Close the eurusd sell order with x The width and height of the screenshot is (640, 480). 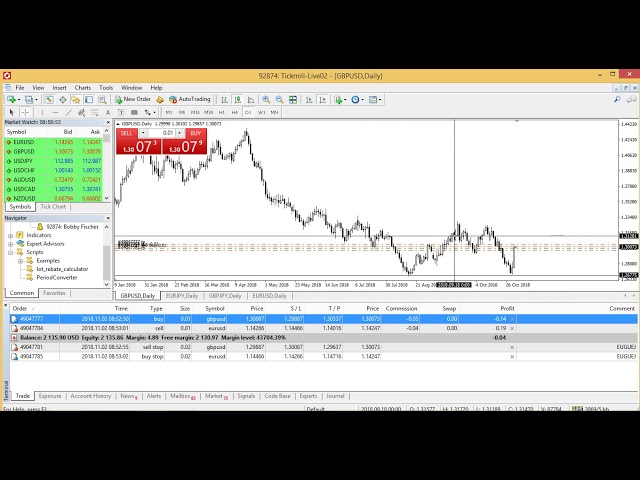tap(513, 328)
